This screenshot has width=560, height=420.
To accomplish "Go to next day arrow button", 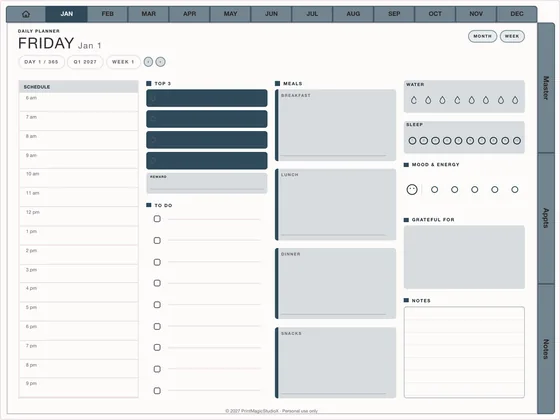I will point(161,62).
